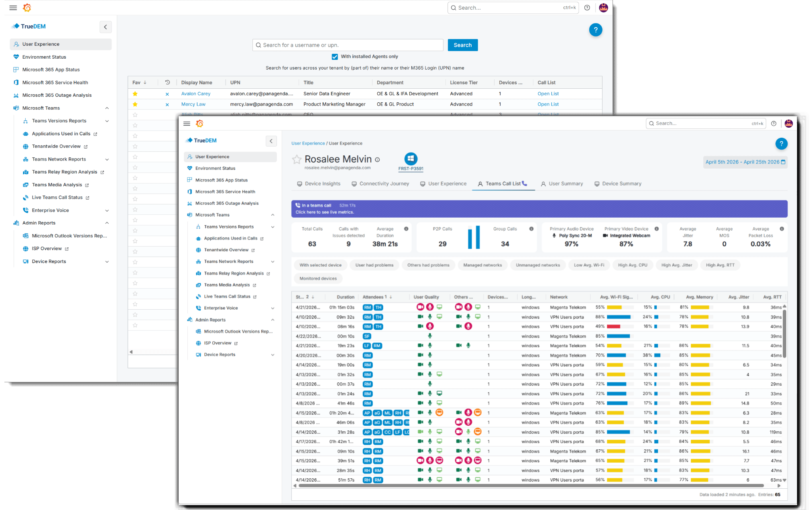This screenshot has width=812, height=510.
Task: Click info icon in Group Calls card
Action: 531,229
